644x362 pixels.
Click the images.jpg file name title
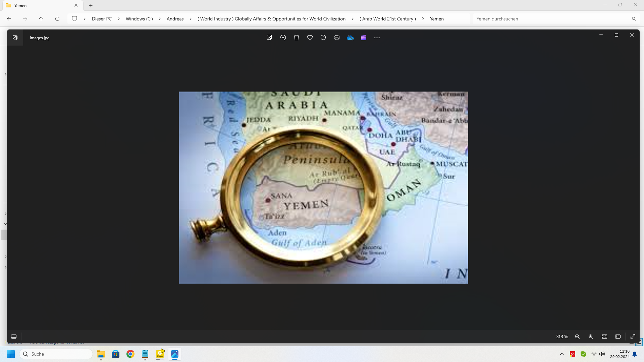click(x=40, y=38)
